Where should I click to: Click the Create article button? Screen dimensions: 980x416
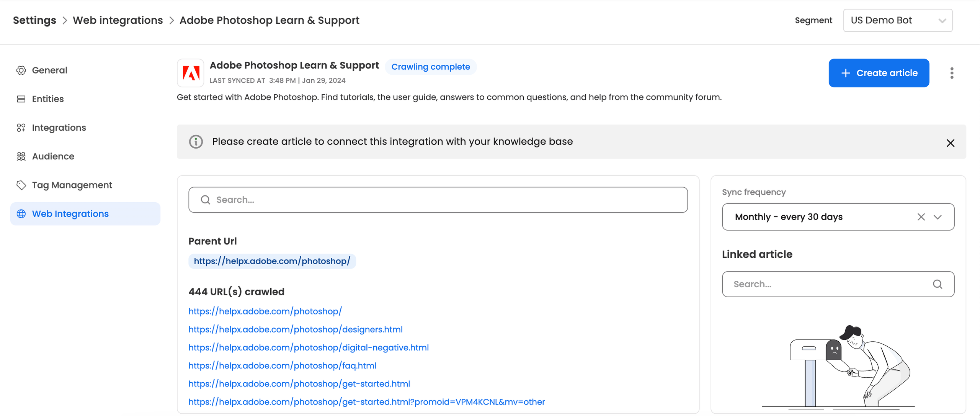click(x=879, y=73)
